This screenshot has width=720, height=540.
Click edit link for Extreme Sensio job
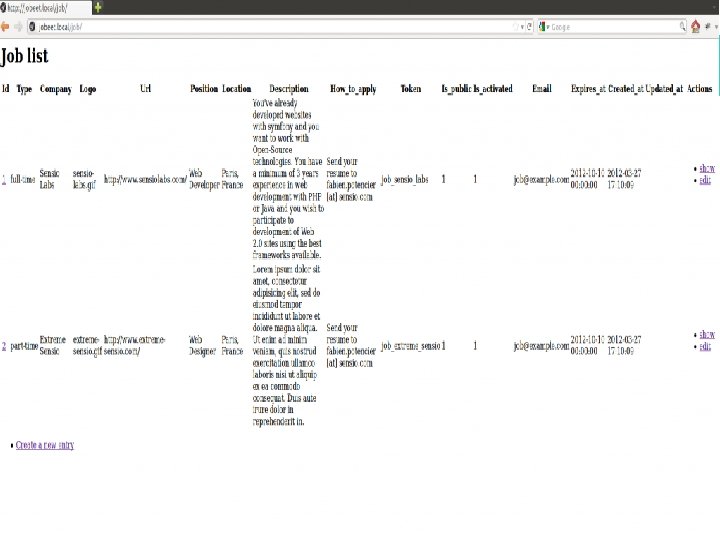point(705,346)
